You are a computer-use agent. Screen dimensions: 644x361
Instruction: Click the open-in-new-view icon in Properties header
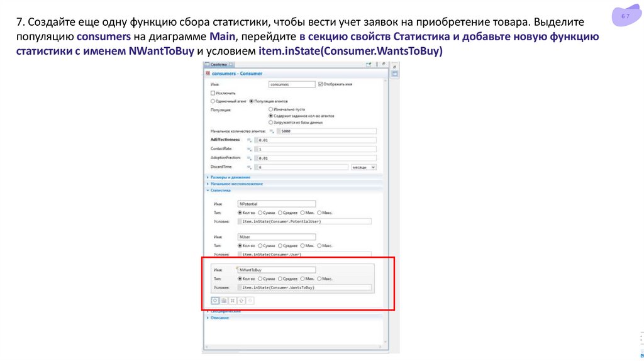click(x=369, y=65)
